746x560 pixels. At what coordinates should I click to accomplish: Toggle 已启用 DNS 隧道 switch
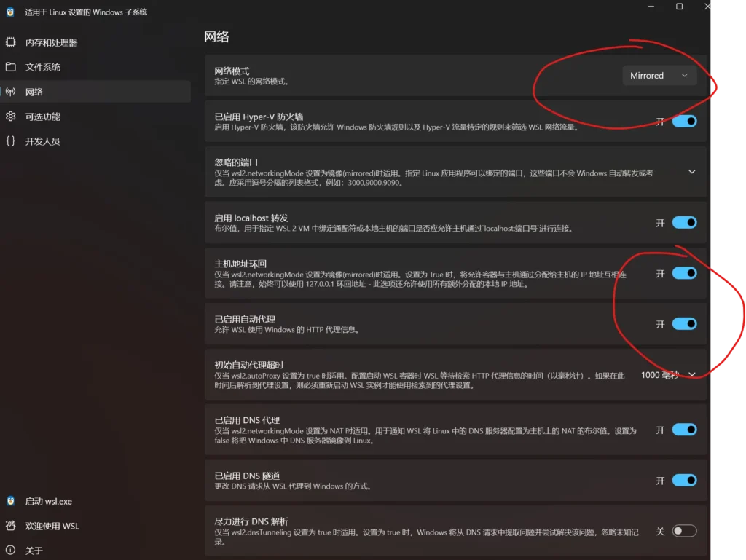(x=684, y=480)
